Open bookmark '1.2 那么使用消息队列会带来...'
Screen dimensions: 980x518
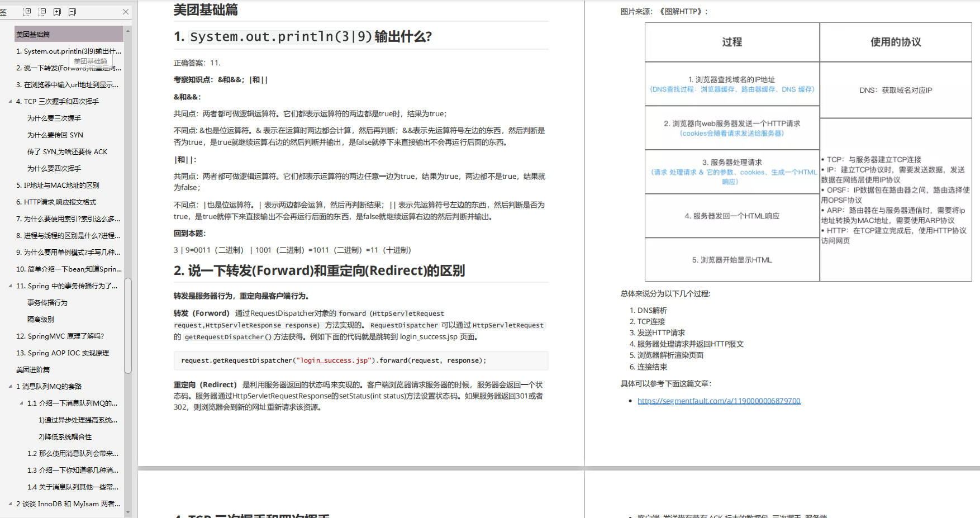(x=73, y=454)
